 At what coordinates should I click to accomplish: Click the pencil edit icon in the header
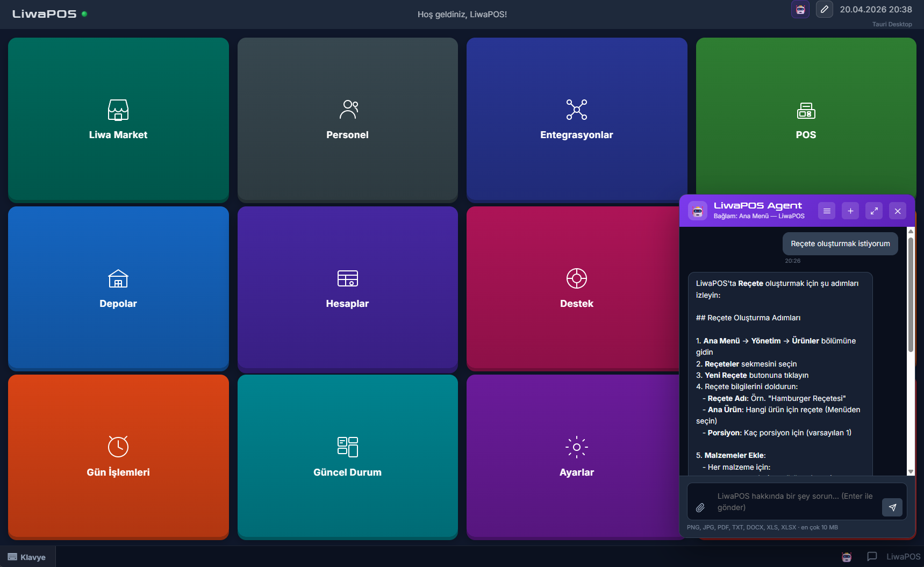click(824, 9)
